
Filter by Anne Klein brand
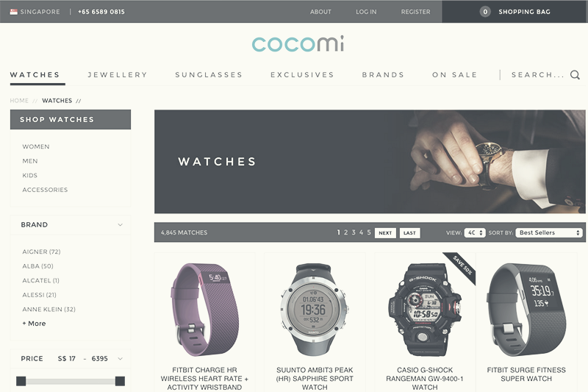click(49, 309)
